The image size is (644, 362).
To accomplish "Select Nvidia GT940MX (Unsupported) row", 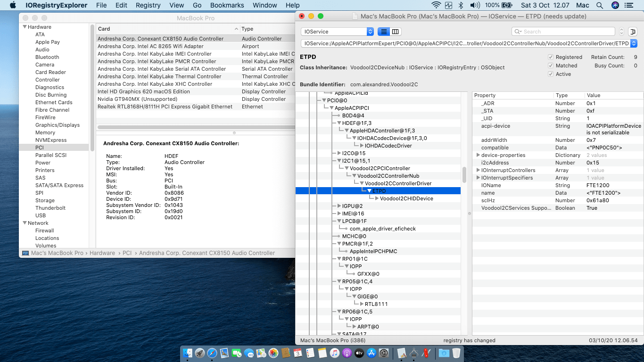I will click(x=196, y=99).
